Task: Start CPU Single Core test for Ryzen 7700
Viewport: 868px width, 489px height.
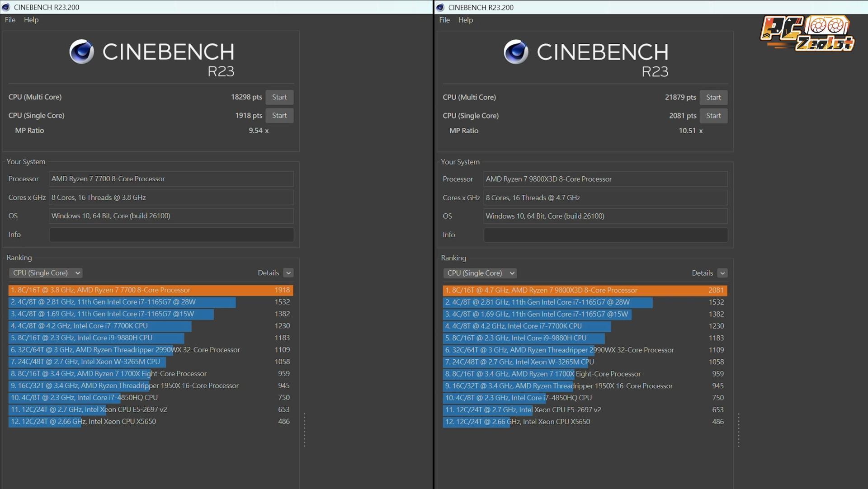Action: [x=279, y=116]
